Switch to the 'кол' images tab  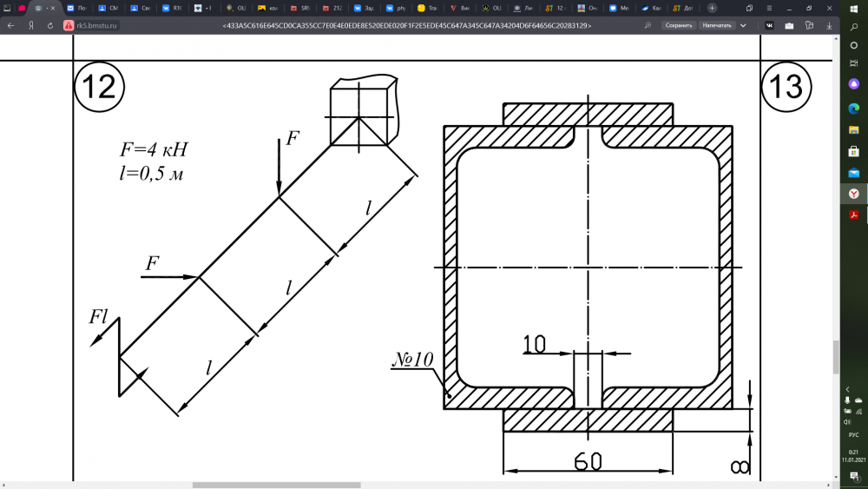coord(268,9)
